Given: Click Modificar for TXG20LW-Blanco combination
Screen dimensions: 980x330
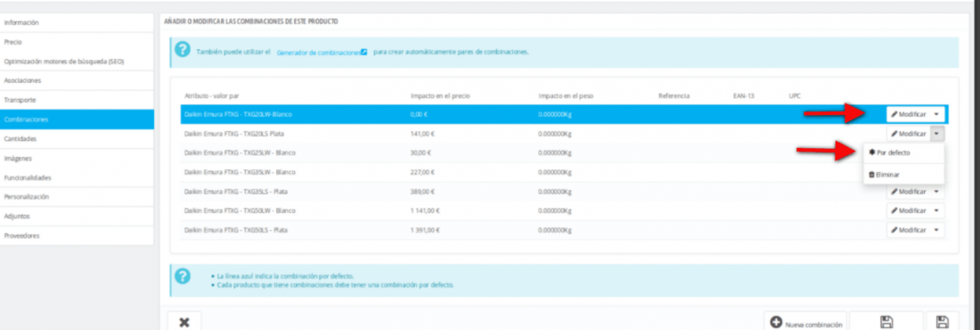Looking at the screenshot, I should 909,114.
